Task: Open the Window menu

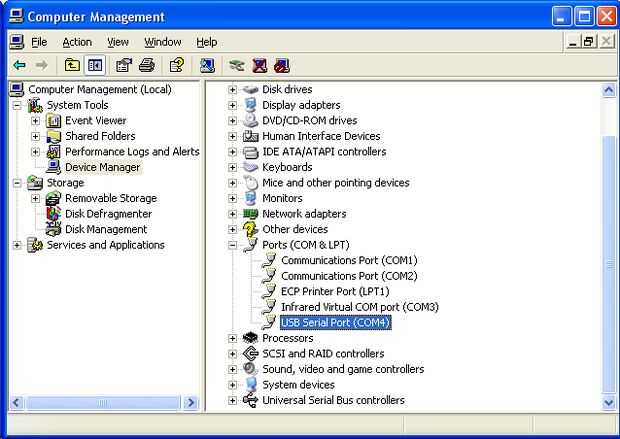Action: tap(163, 42)
